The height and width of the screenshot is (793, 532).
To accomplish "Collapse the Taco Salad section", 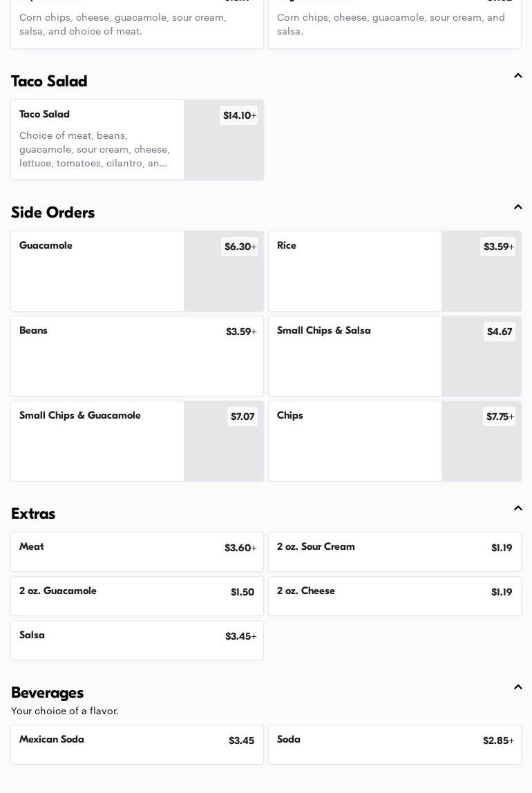I will [517, 76].
